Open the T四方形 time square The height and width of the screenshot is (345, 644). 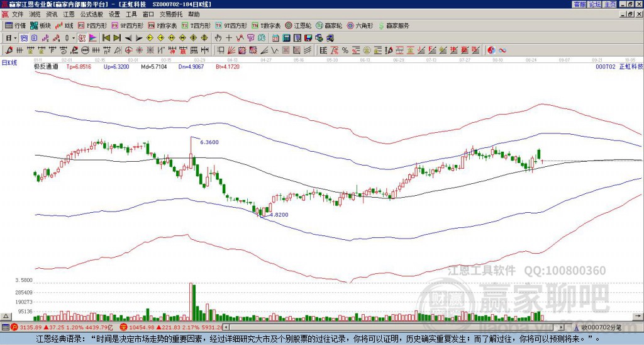click(x=196, y=25)
